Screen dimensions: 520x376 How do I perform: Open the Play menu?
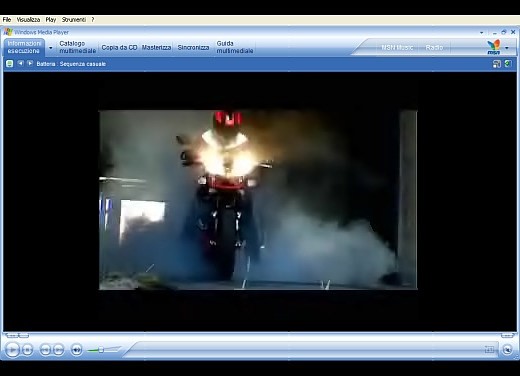point(51,20)
